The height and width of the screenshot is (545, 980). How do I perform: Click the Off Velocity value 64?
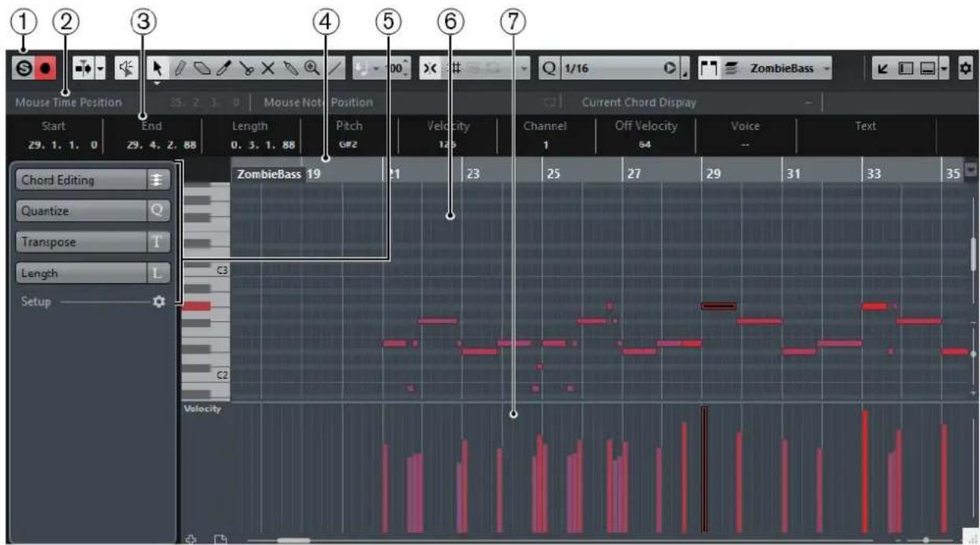[645, 145]
